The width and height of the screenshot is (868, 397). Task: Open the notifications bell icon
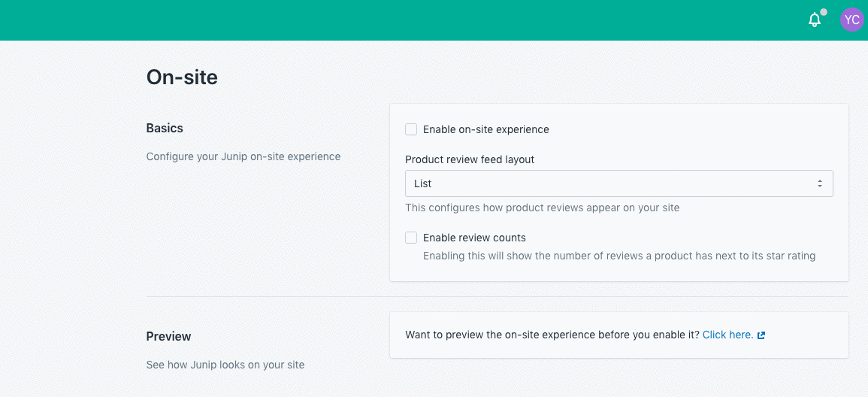click(x=814, y=20)
